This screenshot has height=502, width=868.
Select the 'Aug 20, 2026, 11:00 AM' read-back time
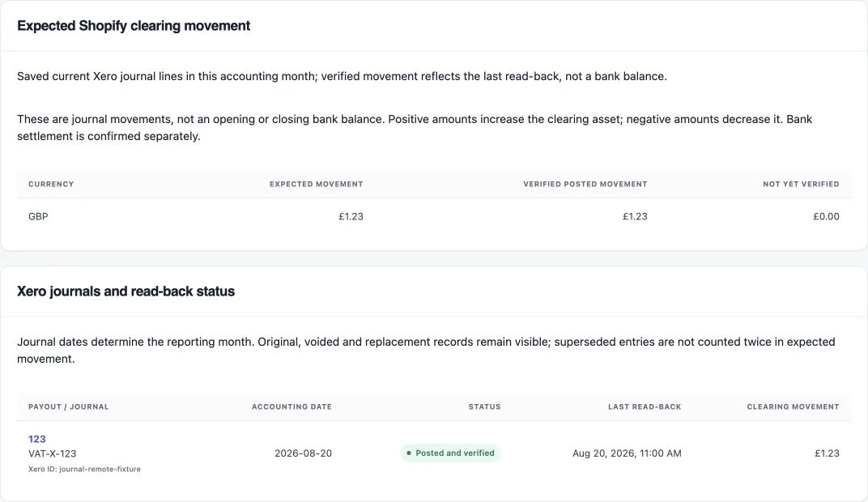(x=627, y=453)
